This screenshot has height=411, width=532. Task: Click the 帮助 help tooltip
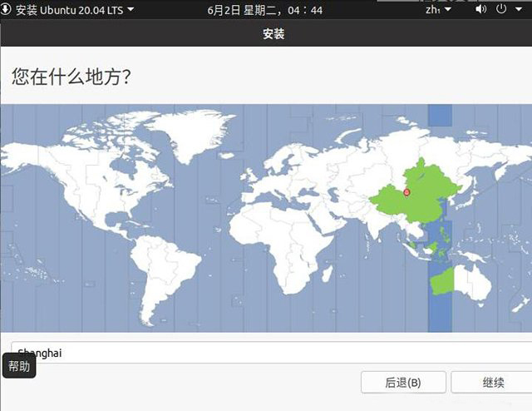19,366
